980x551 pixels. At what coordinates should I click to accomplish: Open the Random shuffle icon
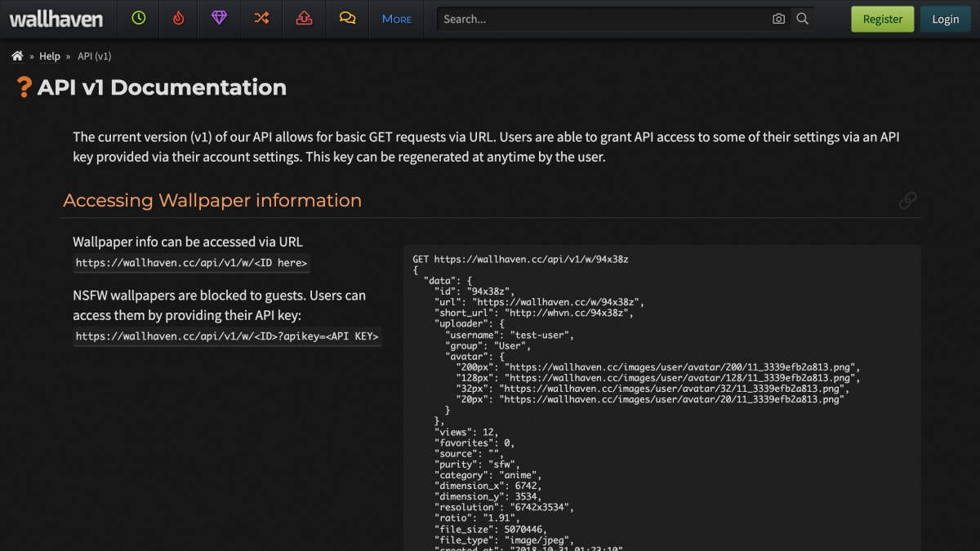click(x=261, y=18)
